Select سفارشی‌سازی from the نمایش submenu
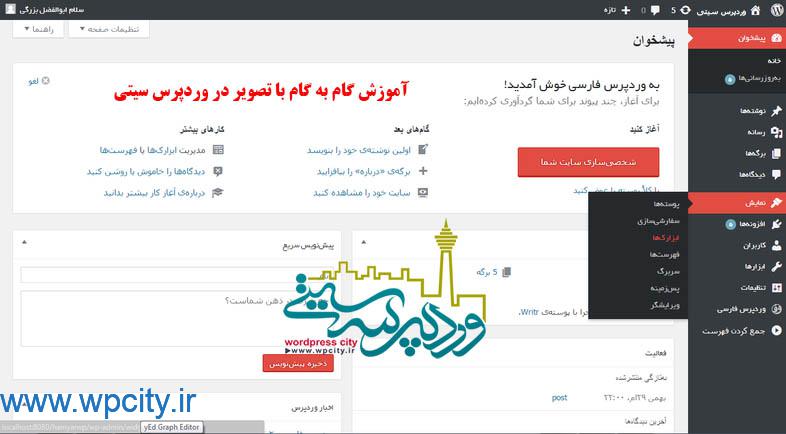This screenshot has height=434, width=786. point(659,221)
